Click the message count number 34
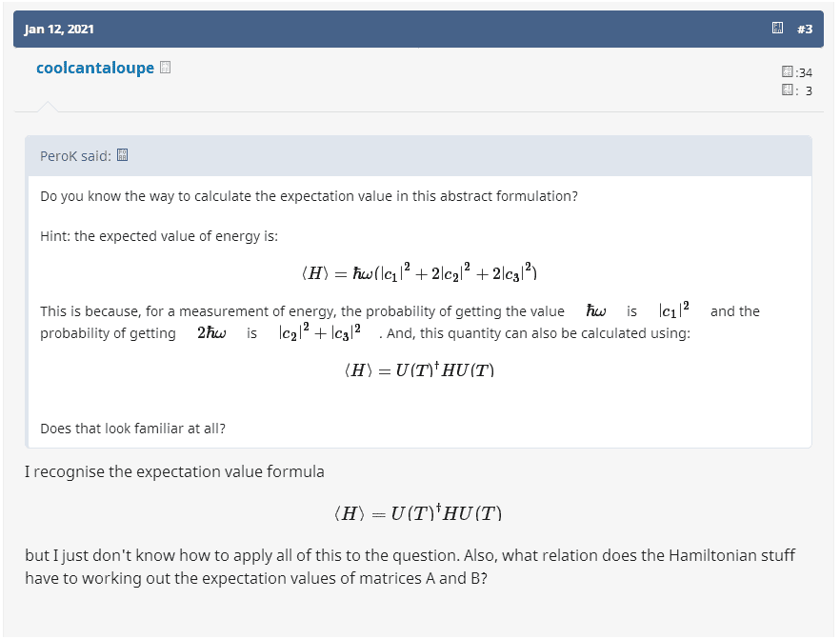This screenshot has width=840, height=639. click(x=805, y=72)
